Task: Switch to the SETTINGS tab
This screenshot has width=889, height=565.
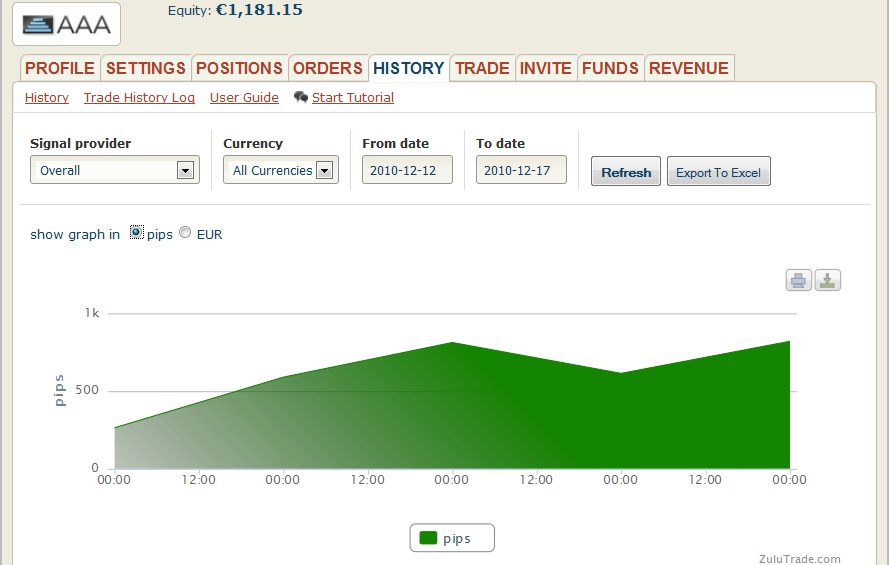Action: click(x=146, y=68)
